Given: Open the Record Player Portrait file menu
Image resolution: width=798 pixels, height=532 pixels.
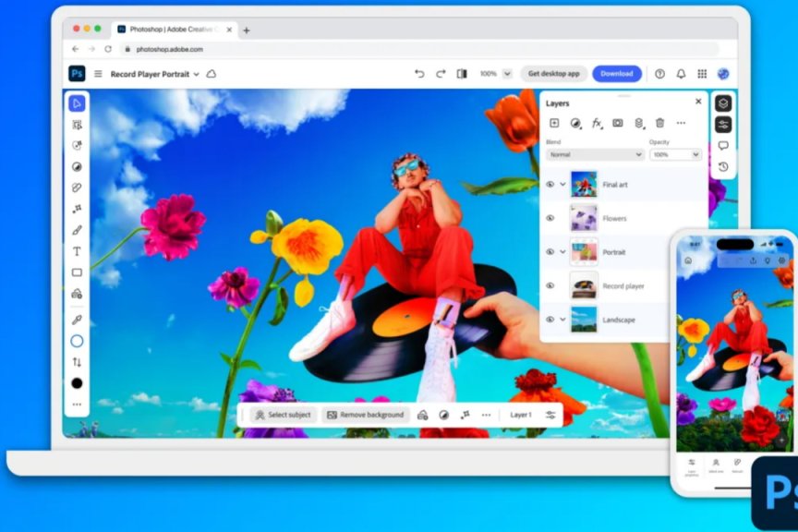Looking at the screenshot, I should coord(148,73).
